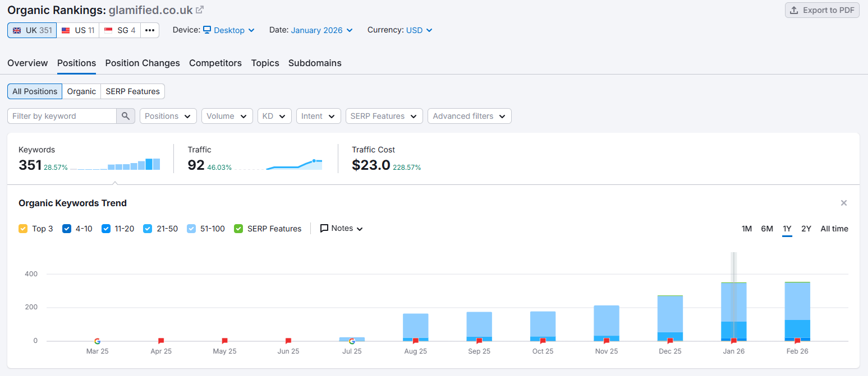
Task: Toggle the 21-50 positions checkbox
Action: (x=148, y=229)
